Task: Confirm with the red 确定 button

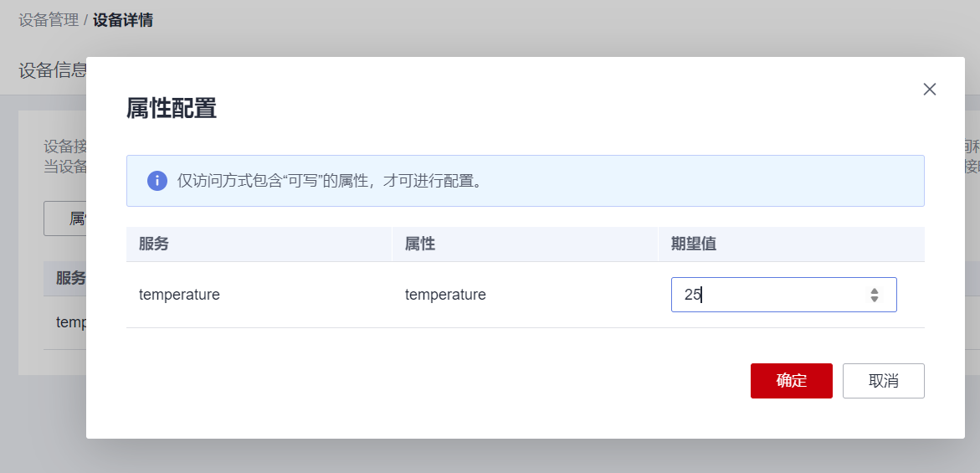Action: (791, 381)
